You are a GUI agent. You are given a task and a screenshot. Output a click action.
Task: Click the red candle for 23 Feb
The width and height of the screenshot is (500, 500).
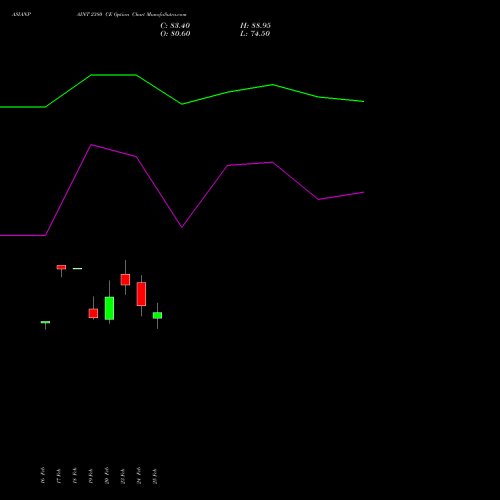tap(125, 280)
